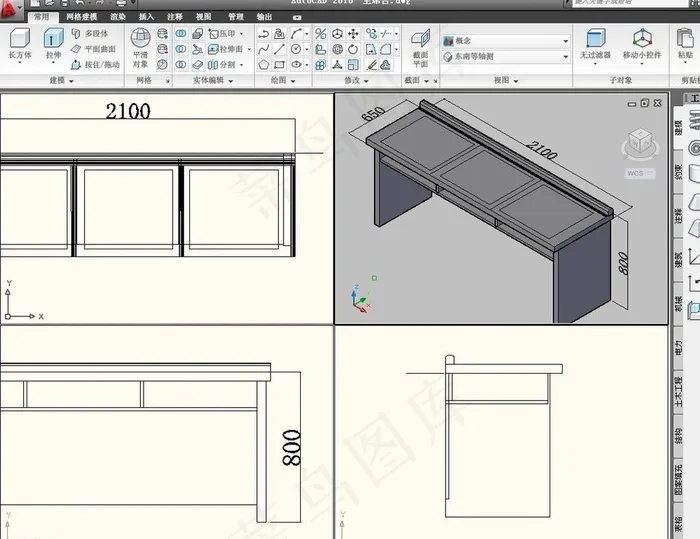
Task: Open the 东南等轴测 view dropdown
Action: (505, 56)
